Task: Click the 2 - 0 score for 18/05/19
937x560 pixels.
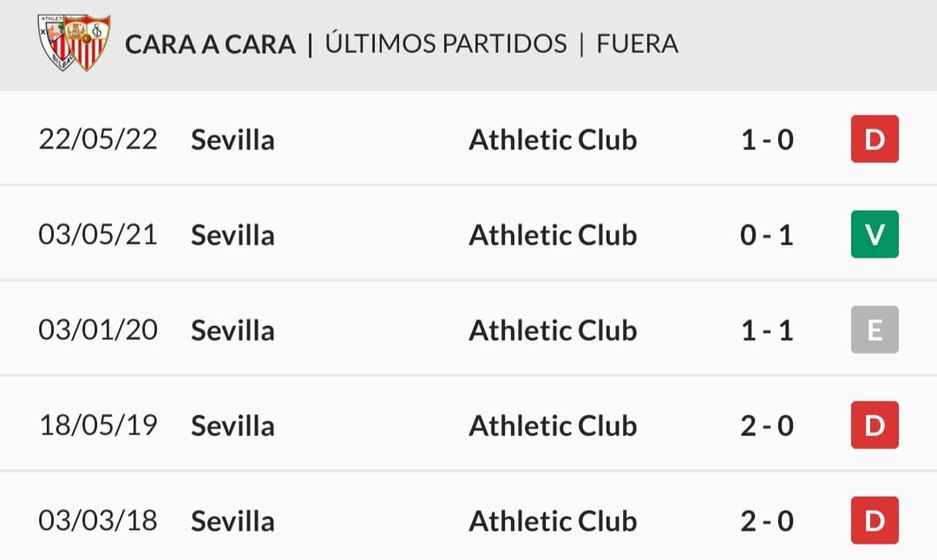Action: (x=767, y=426)
